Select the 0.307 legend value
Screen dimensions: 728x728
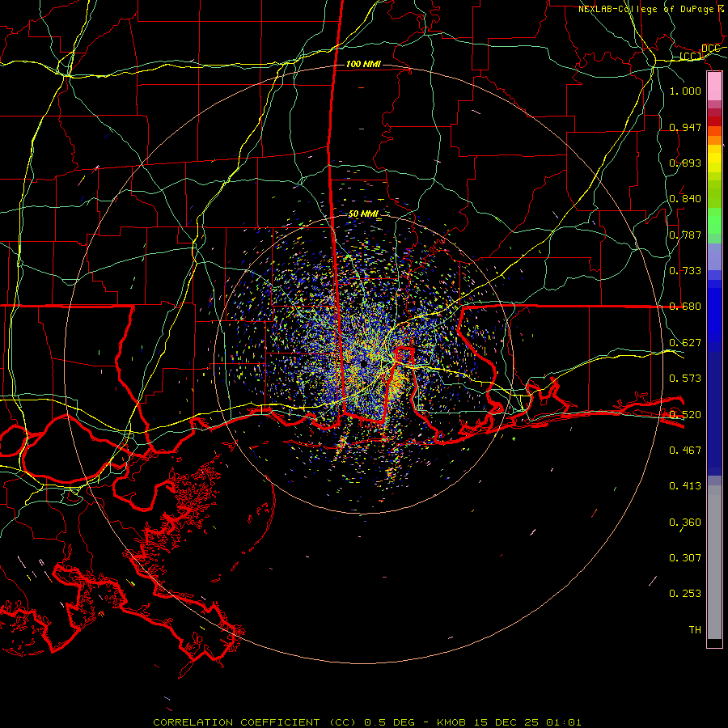point(685,558)
